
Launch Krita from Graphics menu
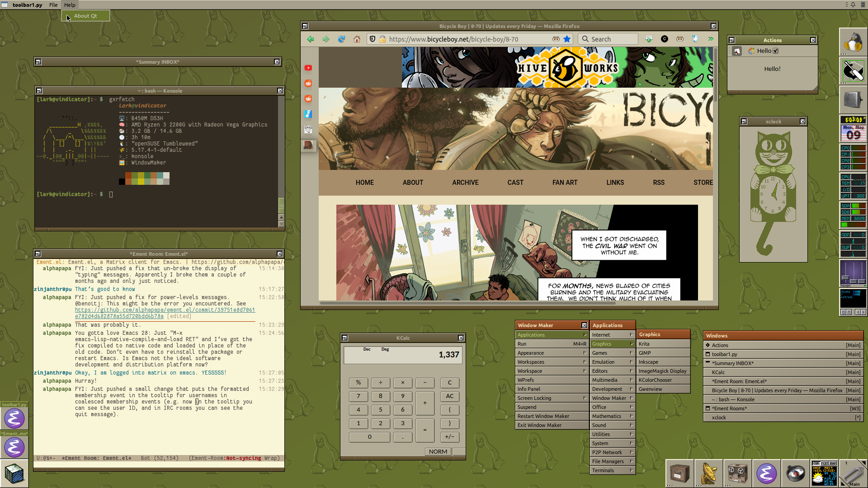coord(663,344)
